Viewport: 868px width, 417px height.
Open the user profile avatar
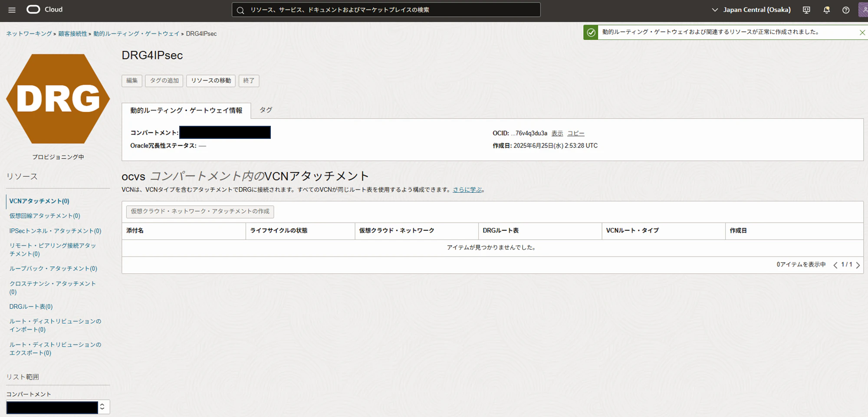coord(864,10)
